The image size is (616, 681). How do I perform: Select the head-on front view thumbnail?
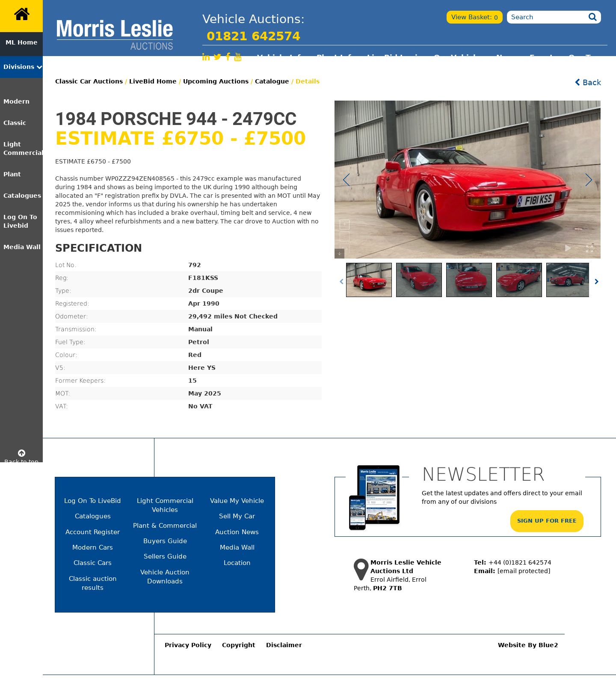pyautogui.click(x=469, y=280)
